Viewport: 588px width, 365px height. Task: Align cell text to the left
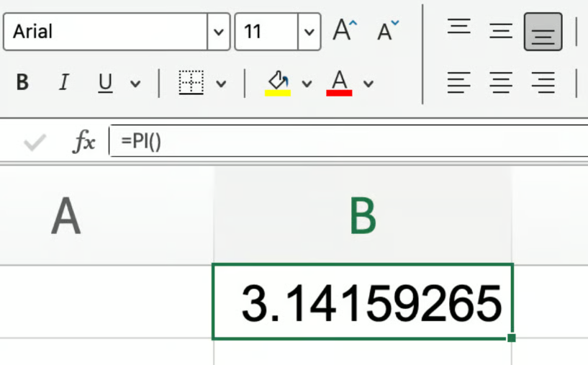tap(458, 84)
